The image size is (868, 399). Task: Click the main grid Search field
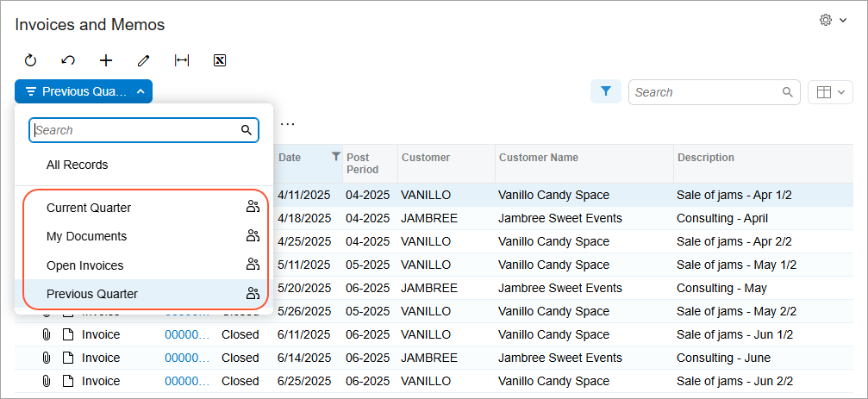click(x=705, y=92)
